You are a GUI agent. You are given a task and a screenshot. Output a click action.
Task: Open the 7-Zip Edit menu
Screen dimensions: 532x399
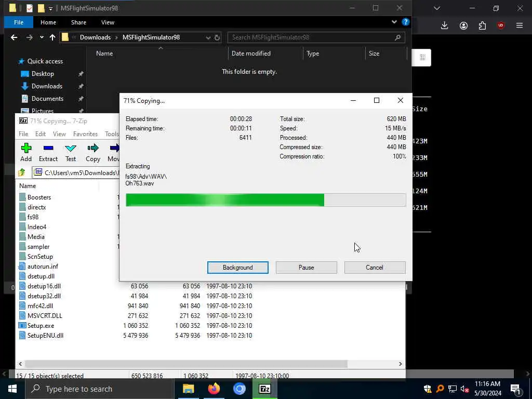click(x=41, y=134)
